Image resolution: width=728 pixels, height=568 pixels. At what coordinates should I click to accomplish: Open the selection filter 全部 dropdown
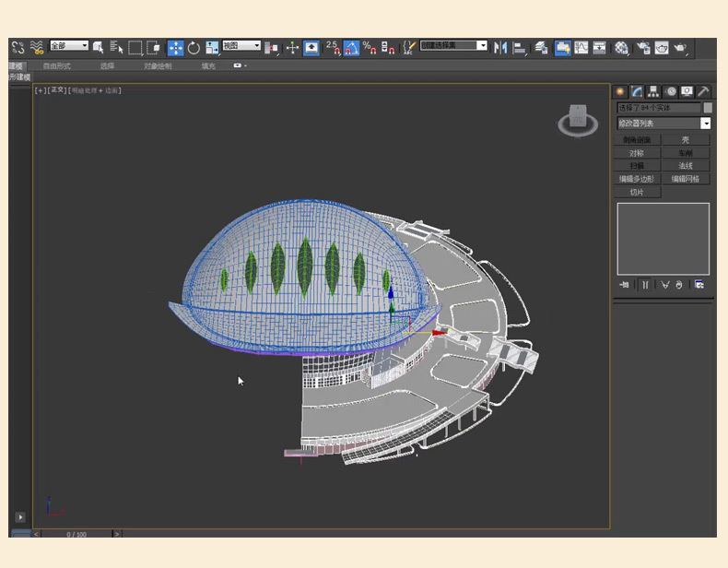[x=69, y=45]
